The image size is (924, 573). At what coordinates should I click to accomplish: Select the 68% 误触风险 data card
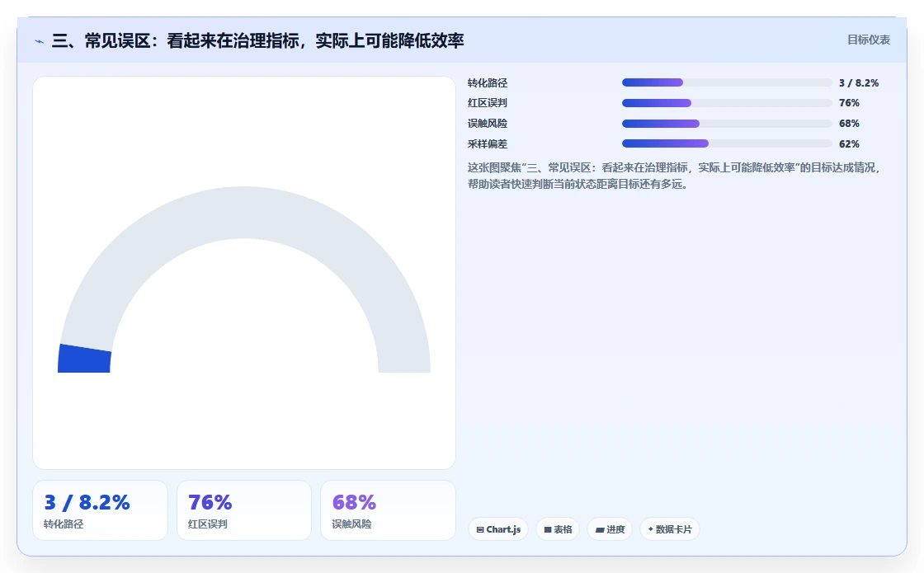click(388, 510)
